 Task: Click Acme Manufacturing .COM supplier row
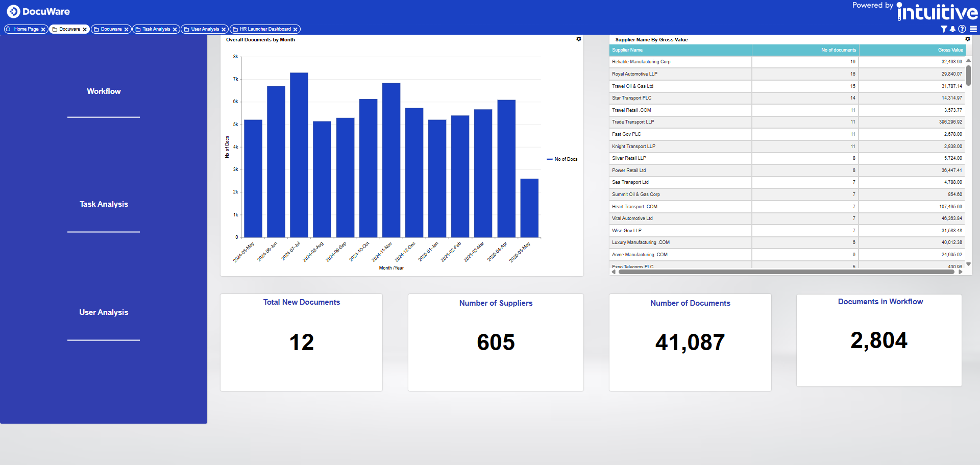pos(787,255)
